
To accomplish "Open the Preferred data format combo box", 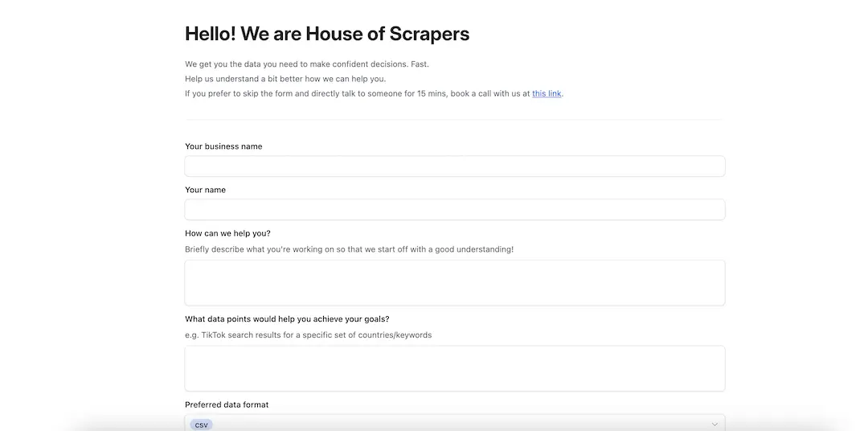I will 454,423.
